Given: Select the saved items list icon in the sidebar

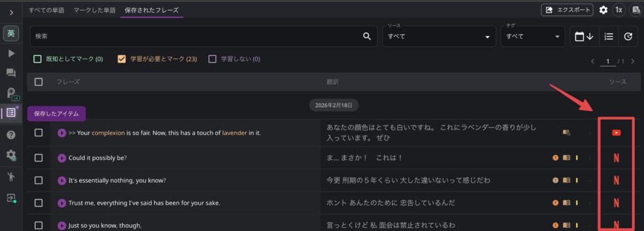Looking at the screenshot, I should tap(11, 112).
